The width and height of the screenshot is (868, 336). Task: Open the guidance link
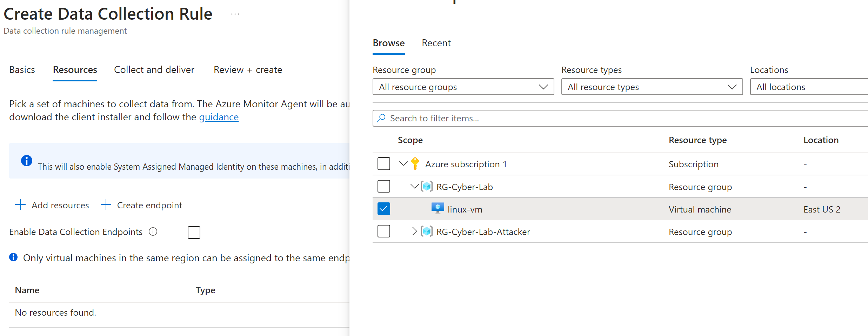219,117
